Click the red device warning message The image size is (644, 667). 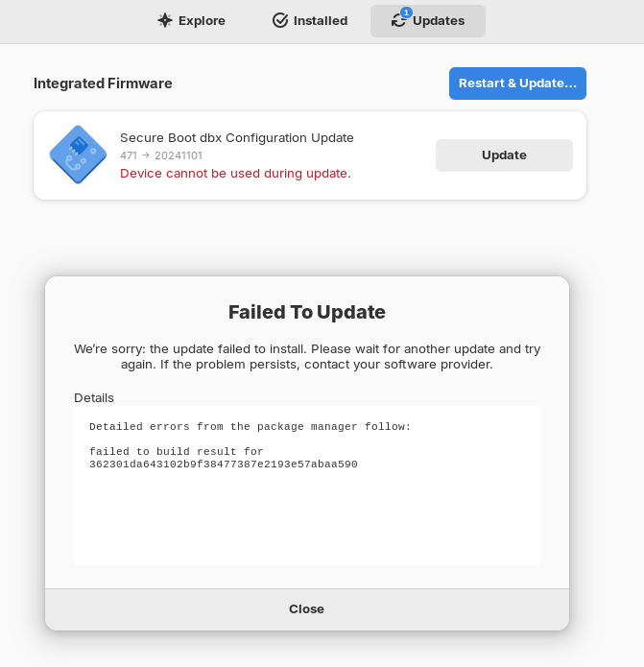click(235, 174)
